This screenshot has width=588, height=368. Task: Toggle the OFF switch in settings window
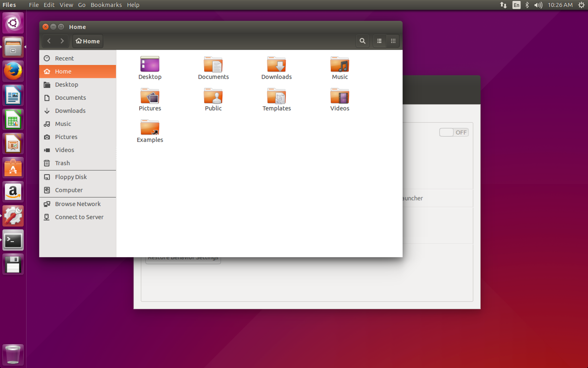click(454, 132)
